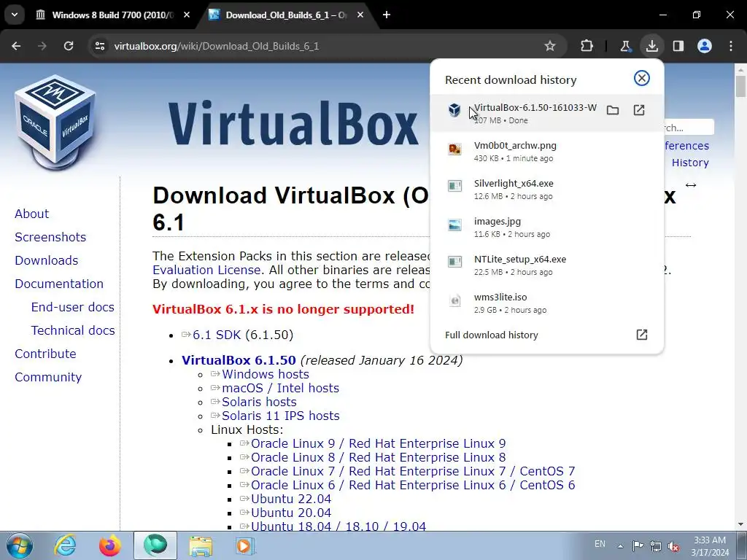747x560 pixels.
Task: Click the muted volume tray icon
Action: 673,546
